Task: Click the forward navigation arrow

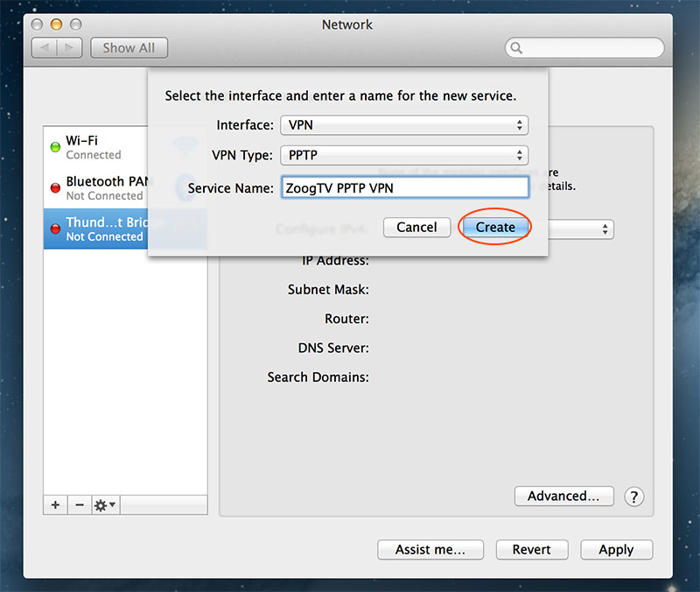Action: (68, 47)
